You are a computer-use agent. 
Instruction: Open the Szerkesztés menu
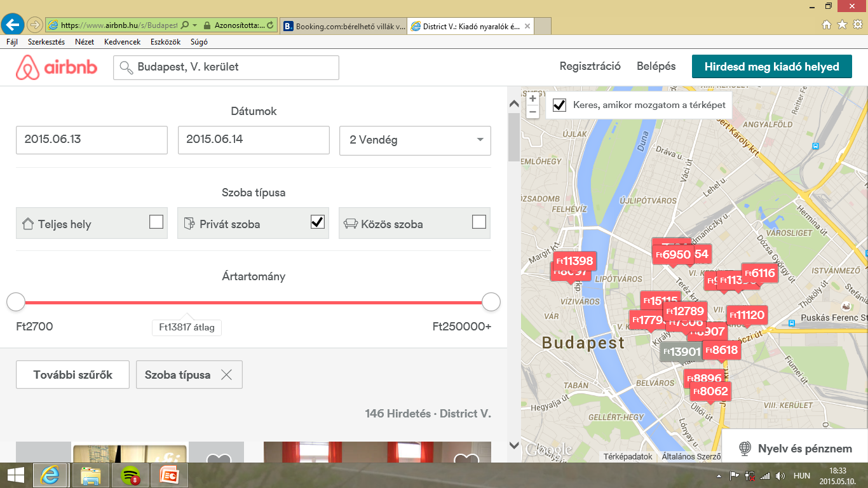46,42
